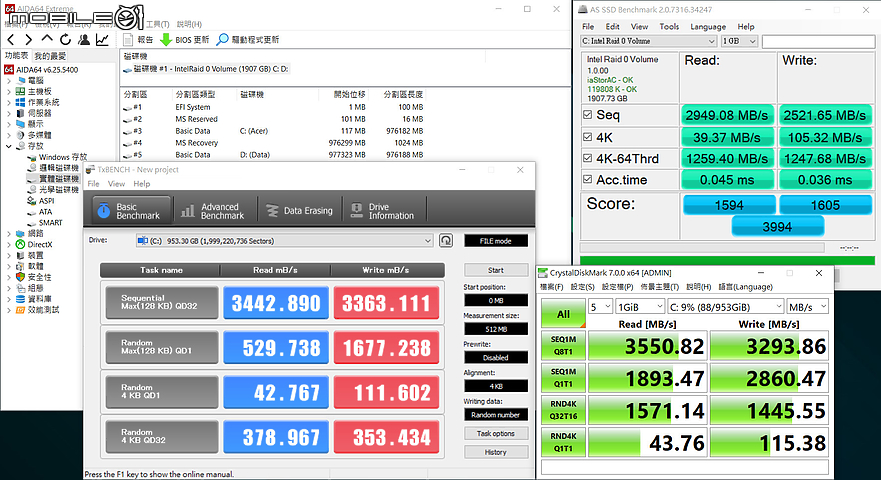Click FILE mode button in TxBENCH
The width and height of the screenshot is (881, 480).
pyautogui.click(x=496, y=241)
